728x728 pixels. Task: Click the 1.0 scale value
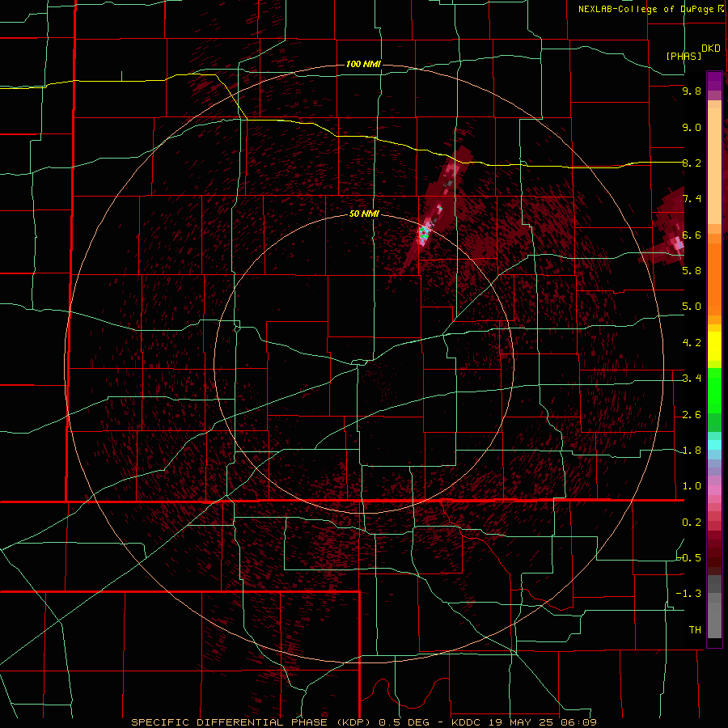pos(692,485)
